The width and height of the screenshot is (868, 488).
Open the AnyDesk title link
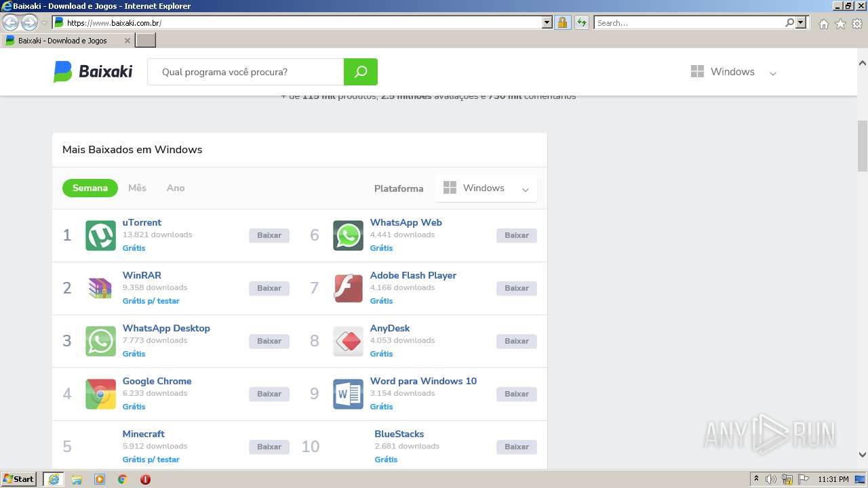tap(390, 328)
